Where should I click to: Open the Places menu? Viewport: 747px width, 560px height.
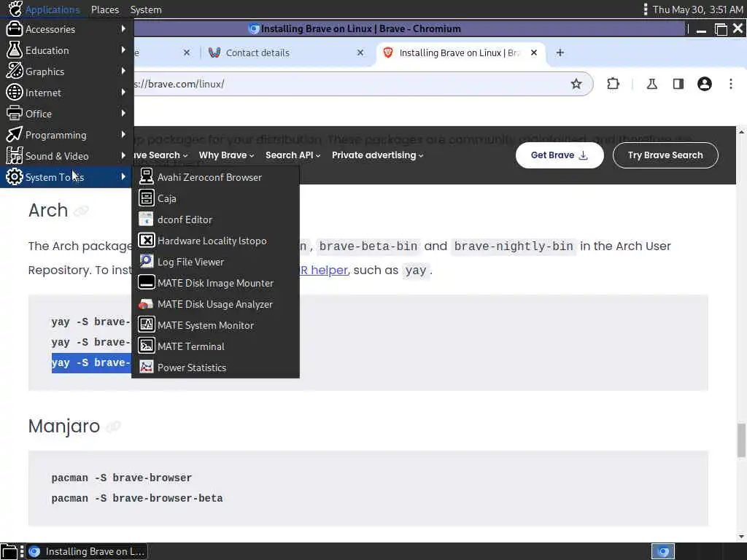(x=105, y=9)
